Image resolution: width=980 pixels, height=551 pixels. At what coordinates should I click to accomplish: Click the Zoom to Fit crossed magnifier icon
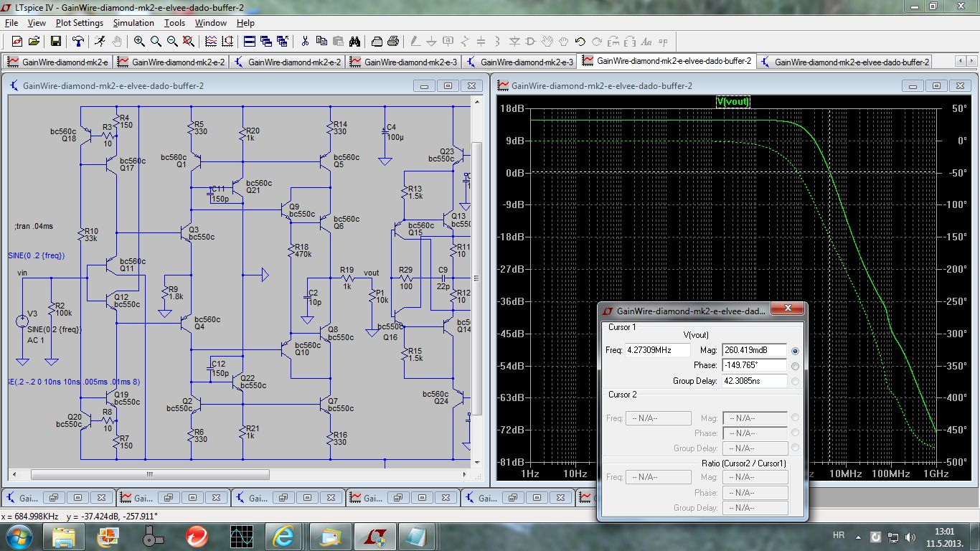pos(189,42)
